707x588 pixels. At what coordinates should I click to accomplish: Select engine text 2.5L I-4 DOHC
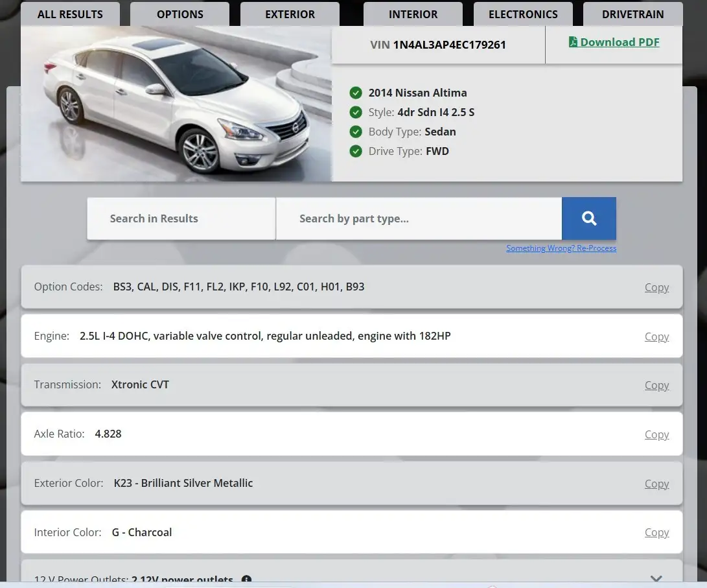(x=115, y=336)
